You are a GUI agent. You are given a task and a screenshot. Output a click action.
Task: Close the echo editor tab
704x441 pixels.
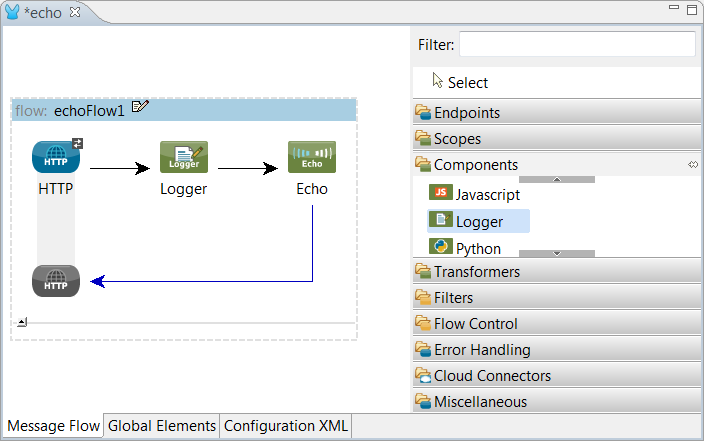74,11
